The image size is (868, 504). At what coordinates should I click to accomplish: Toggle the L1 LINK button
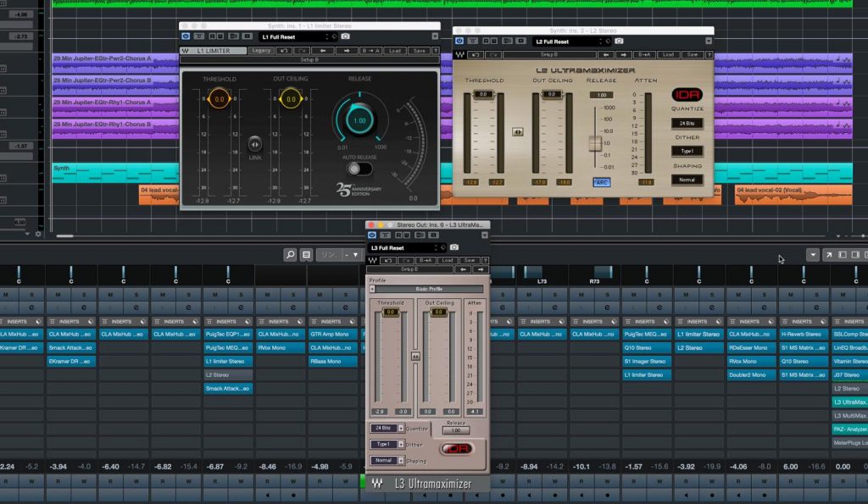(254, 145)
